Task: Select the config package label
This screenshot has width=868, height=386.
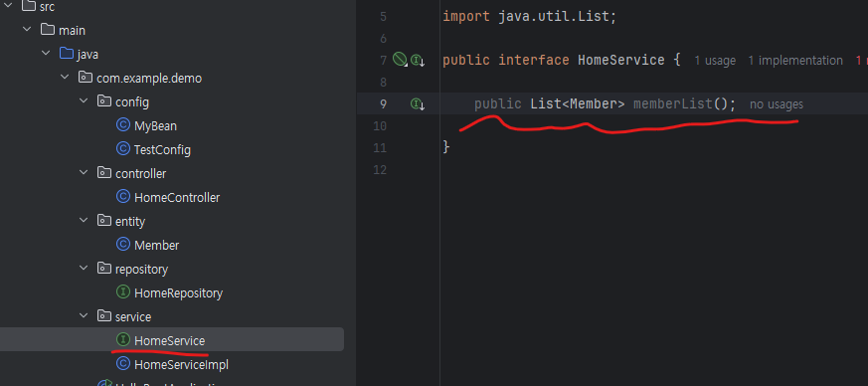Action: tap(132, 101)
